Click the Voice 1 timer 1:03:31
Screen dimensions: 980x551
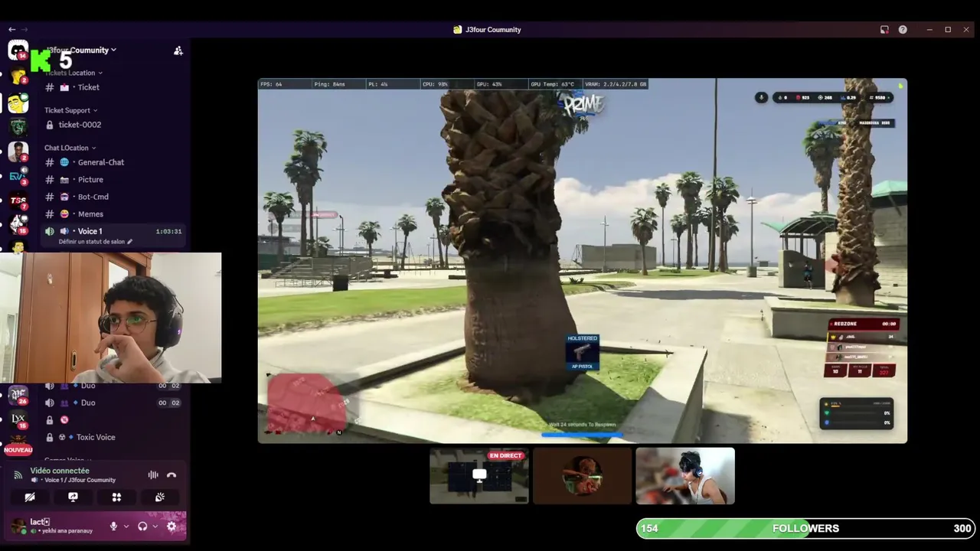click(x=168, y=231)
